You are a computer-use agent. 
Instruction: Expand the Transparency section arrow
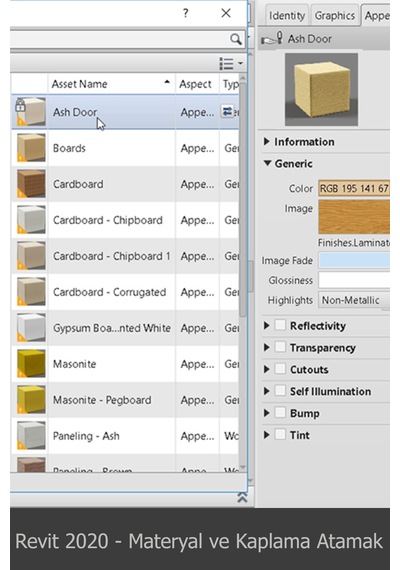(x=267, y=347)
